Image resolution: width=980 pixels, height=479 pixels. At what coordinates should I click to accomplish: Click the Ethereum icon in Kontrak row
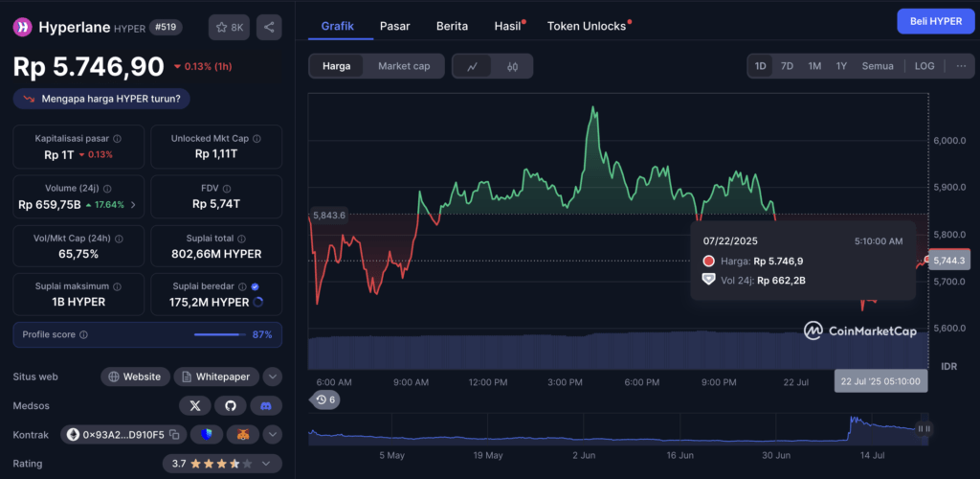[x=73, y=434]
